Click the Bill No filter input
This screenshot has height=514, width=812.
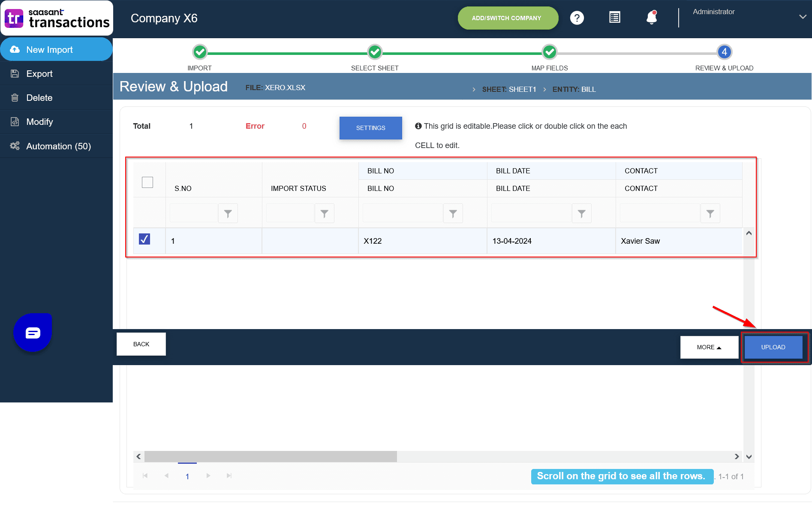click(x=403, y=213)
